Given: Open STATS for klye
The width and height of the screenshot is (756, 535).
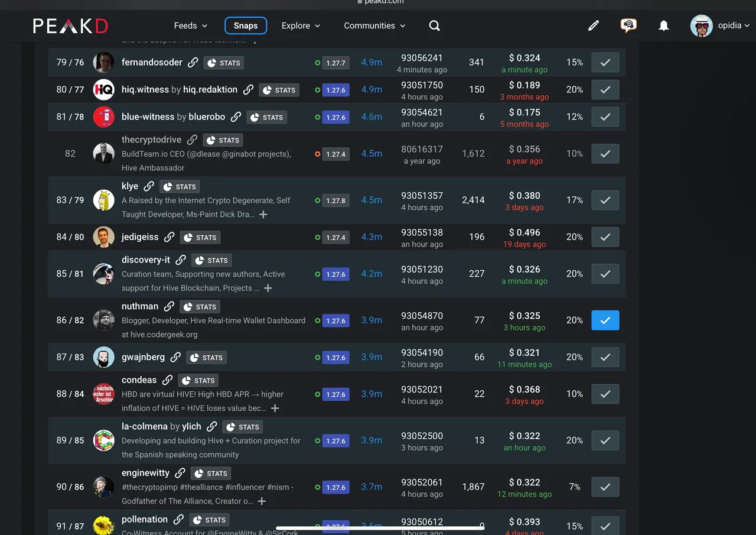Looking at the screenshot, I should pos(180,186).
